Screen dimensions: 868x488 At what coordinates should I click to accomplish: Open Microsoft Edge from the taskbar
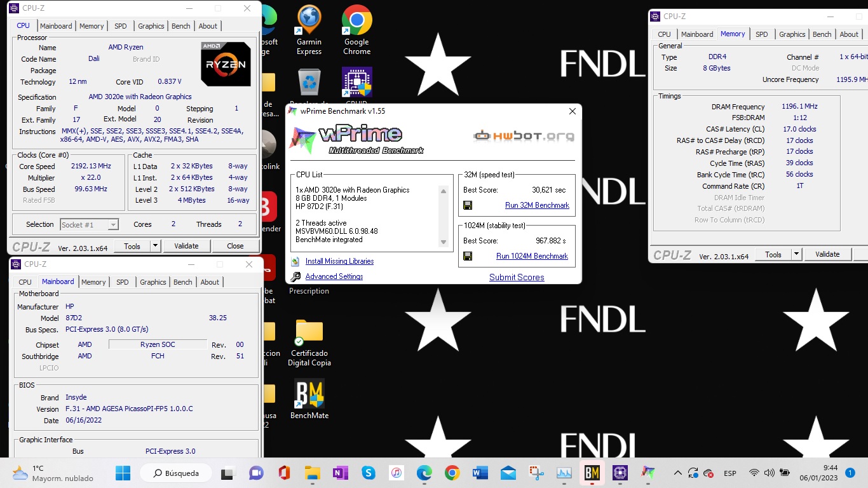pos(424,473)
